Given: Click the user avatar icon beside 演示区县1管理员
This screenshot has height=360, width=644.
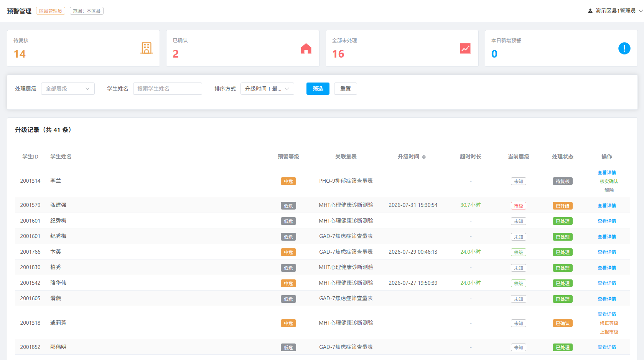Looking at the screenshot, I should pyautogui.click(x=590, y=11).
